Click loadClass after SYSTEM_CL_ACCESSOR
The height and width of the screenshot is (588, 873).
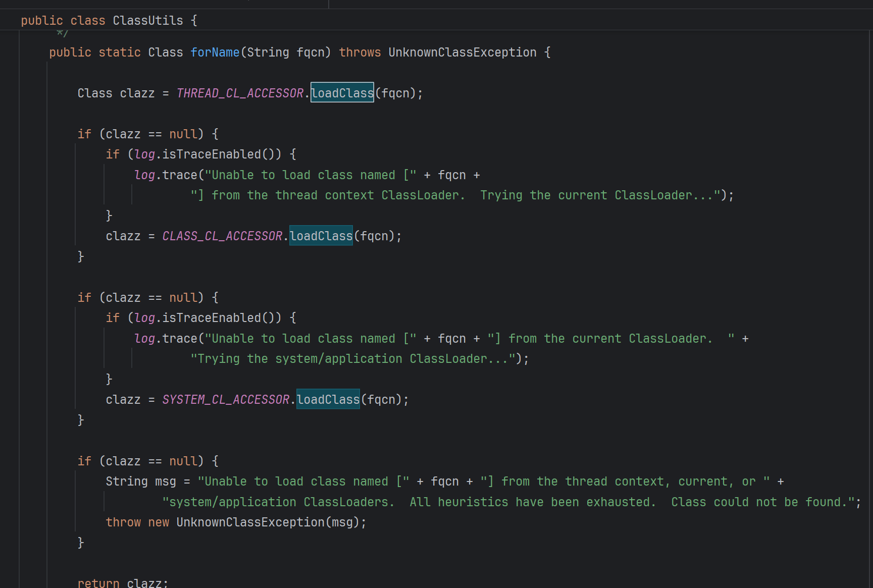[328, 400]
